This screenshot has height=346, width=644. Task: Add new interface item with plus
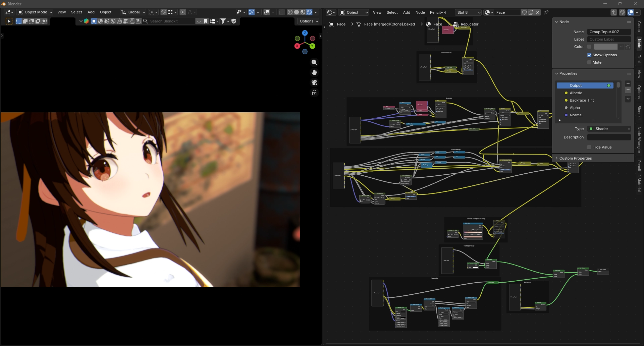click(628, 83)
